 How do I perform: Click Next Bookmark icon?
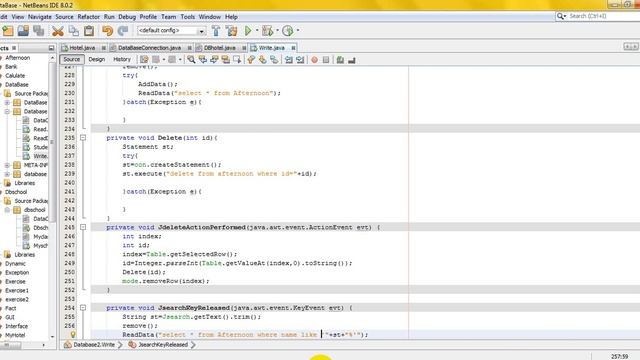(262, 60)
